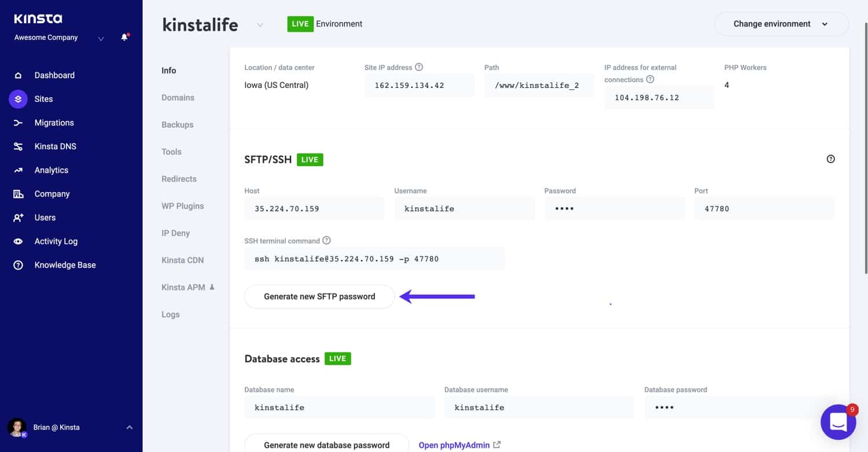This screenshot has height=452, width=868.
Task: Switch to the Redirects tab
Action: tap(179, 179)
